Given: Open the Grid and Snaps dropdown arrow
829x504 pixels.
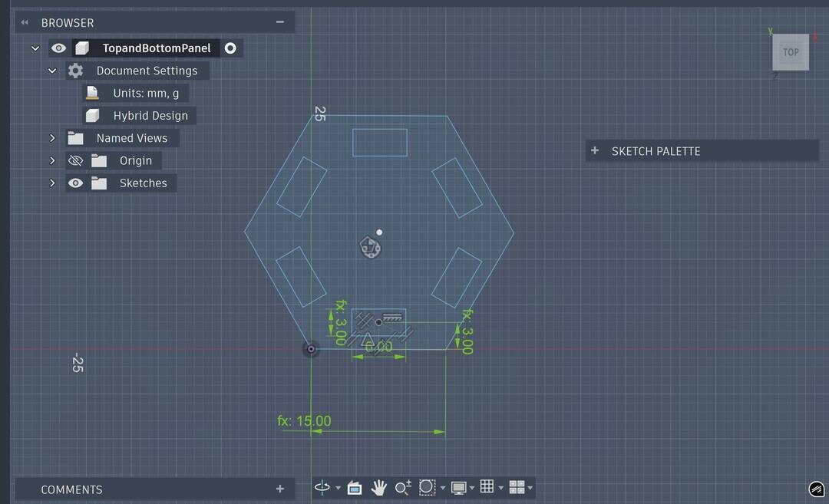Looking at the screenshot, I should coord(500,488).
